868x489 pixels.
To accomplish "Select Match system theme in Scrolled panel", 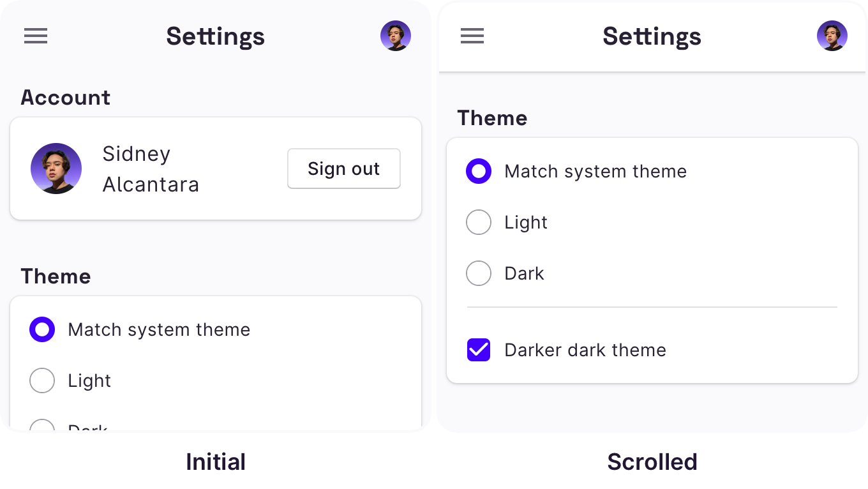I will coord(479,171).
